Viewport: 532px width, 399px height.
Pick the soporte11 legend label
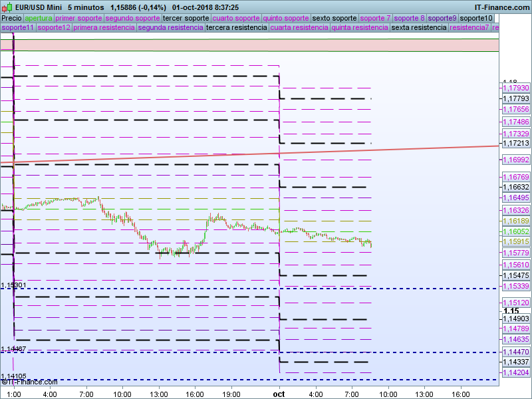point(18,28)
